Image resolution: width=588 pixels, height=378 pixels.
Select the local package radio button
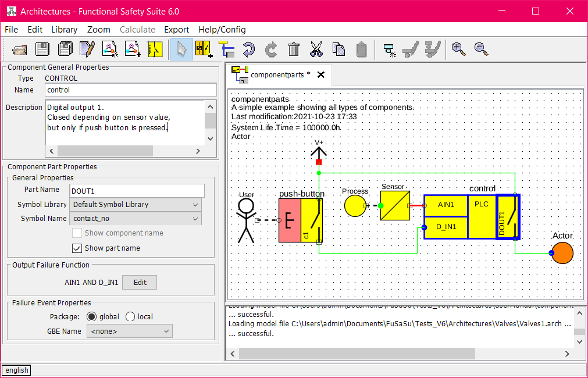tap(130, 317)
